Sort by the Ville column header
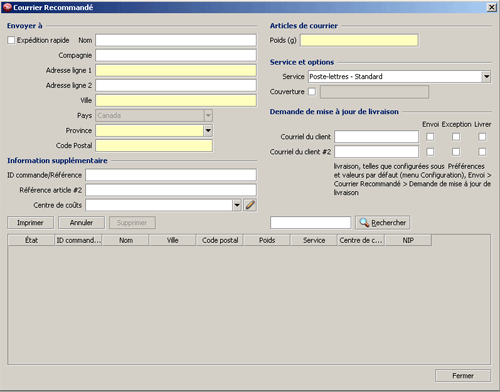This screenshot has width=500, height=392. coord(173,240)
